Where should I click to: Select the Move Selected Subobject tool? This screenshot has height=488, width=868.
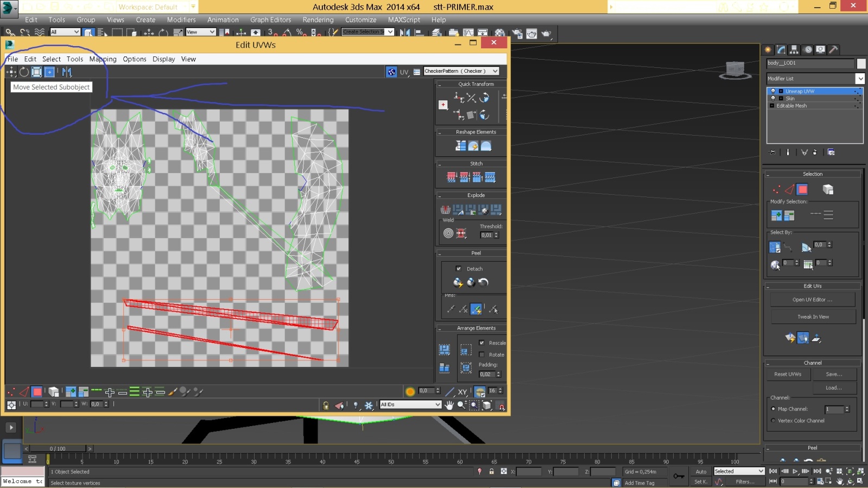coord(11,72)
